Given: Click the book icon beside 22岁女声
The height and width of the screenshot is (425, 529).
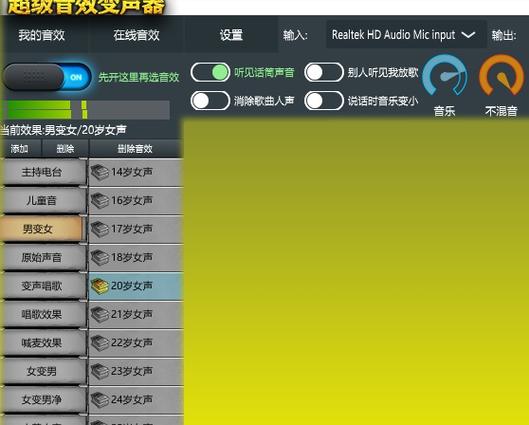Looking at the screenshot, I should 100,343.
